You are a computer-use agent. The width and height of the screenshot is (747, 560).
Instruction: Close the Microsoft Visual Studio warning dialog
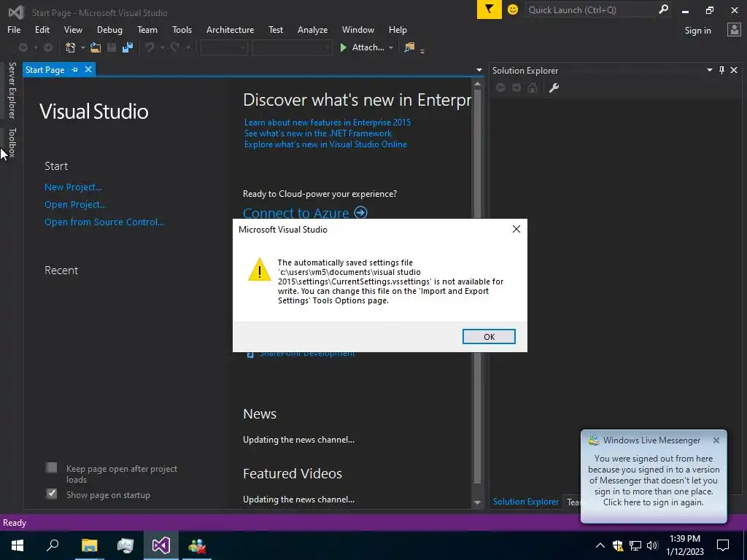516,229
